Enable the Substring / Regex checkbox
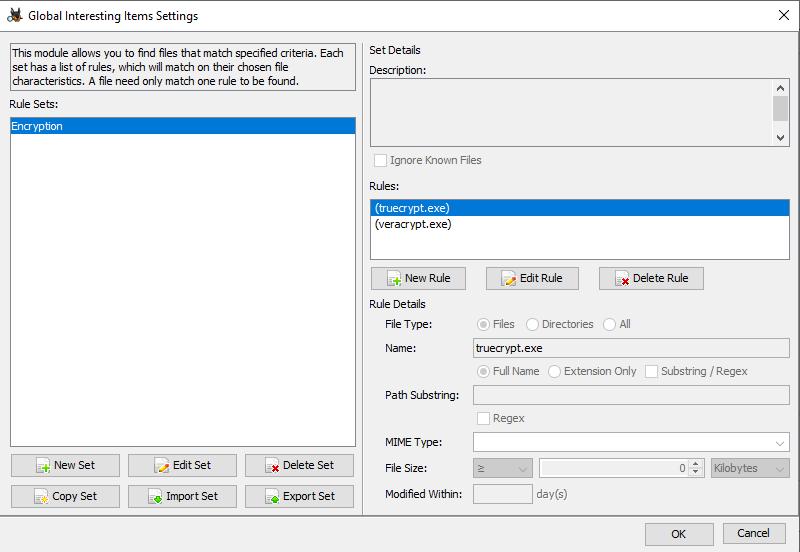This screenshot has width=800, height=552. (652, 371)
